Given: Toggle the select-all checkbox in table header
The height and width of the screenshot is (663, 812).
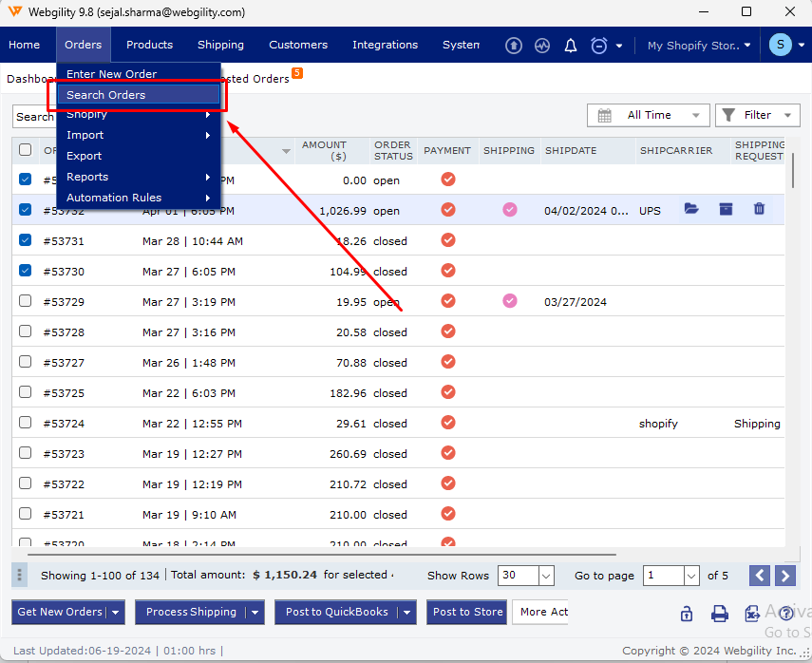Looking at the screenshot, I should [25, 150].
